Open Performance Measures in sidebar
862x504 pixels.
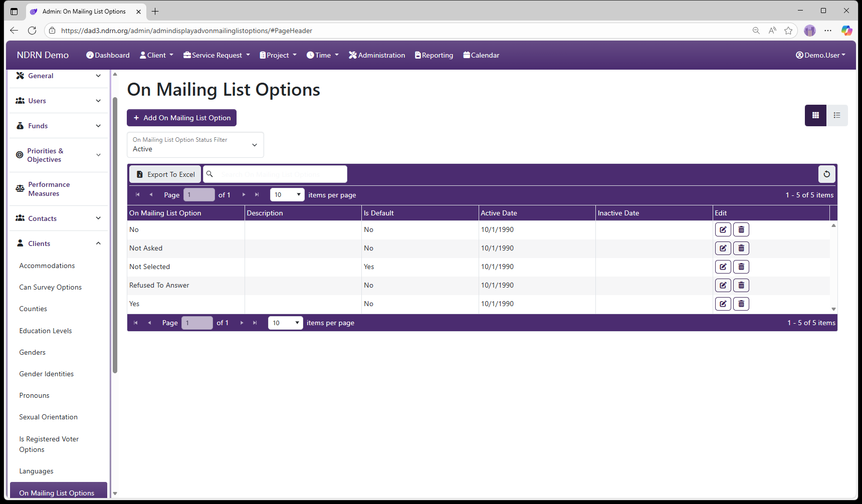point(59,189)
